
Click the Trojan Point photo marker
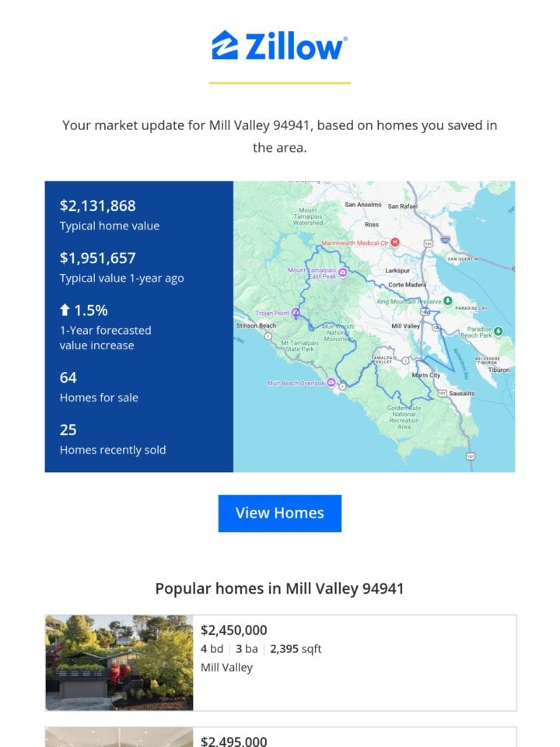click(x=296, y=313)
